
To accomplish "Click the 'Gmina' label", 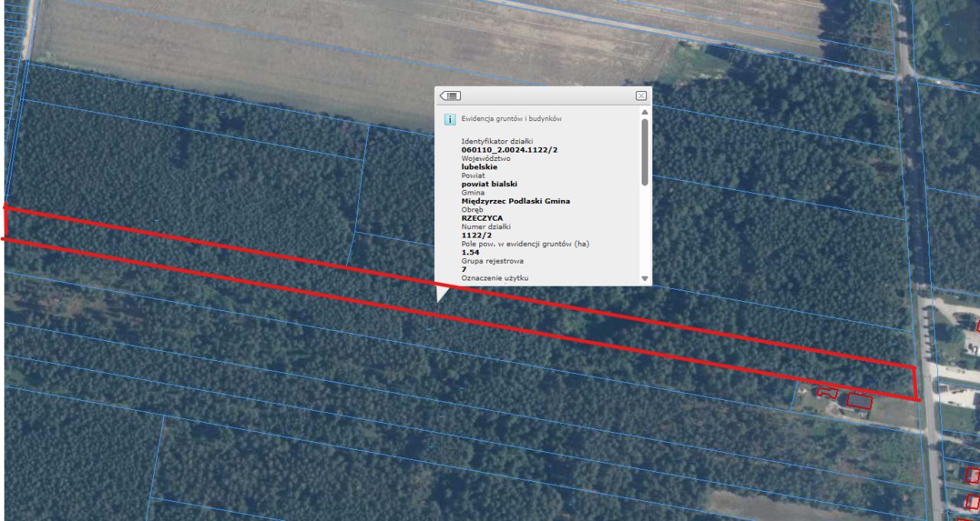I will point(472,192).
